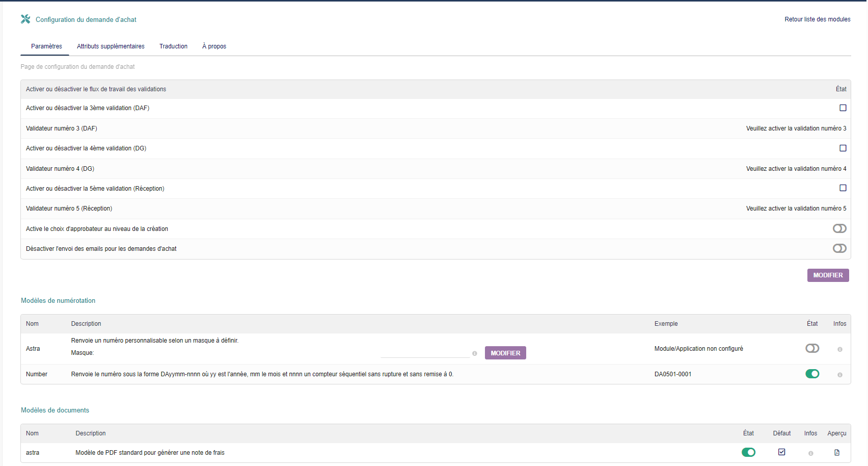Click the Masque input field
868x466 pixels.
424,352
